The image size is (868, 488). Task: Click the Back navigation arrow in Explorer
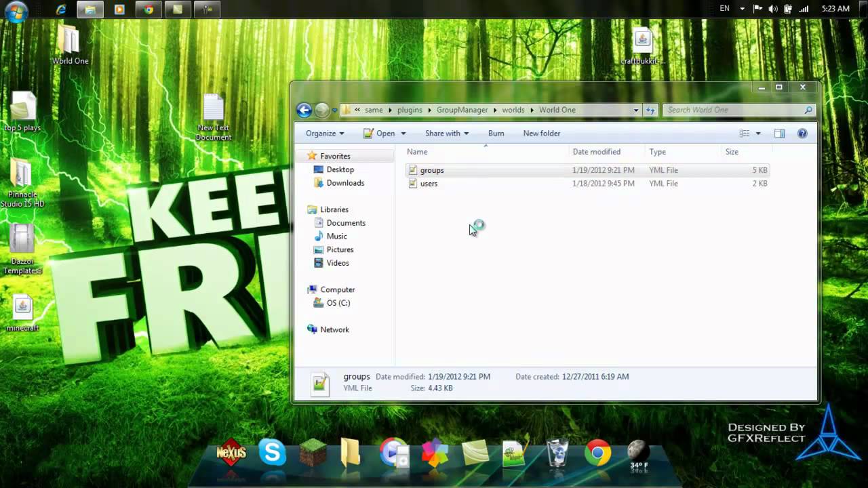(304, 110)
